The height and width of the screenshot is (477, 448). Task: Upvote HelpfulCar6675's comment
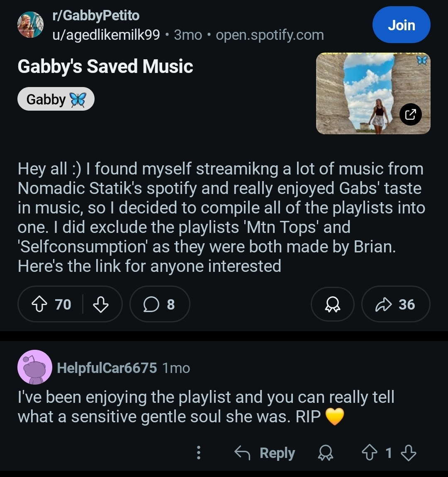(x=370, y=453)
